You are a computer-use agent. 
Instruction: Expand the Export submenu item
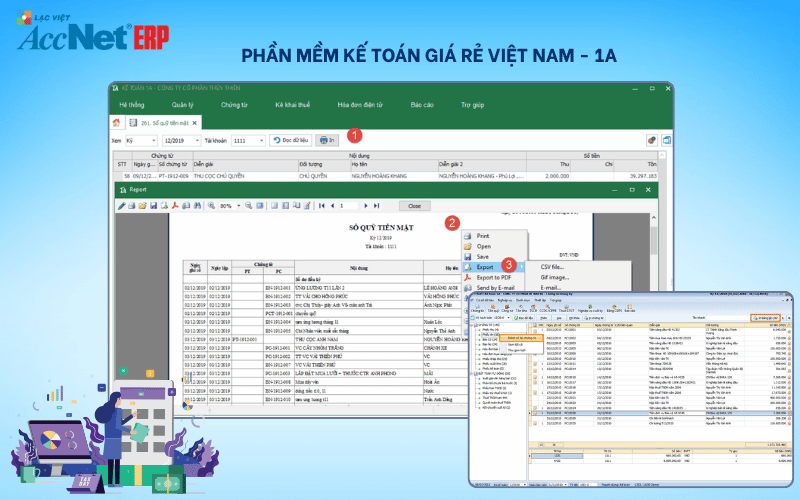tap(494, 267)
